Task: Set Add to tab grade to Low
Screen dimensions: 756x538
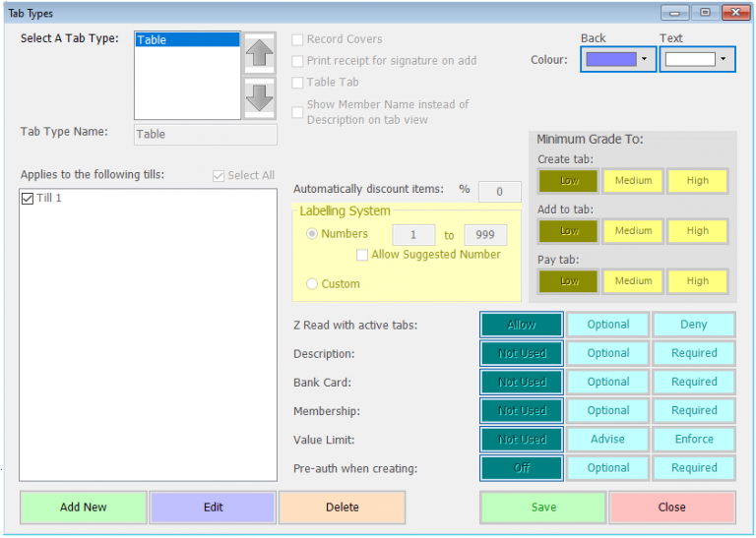Action: [569, 231]
